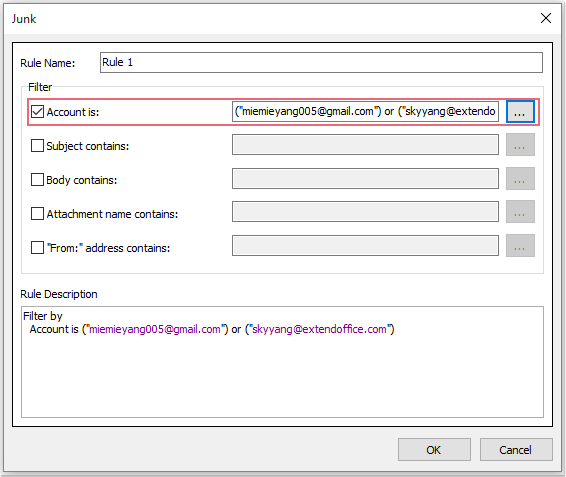This screenshot has height=477, width=566.
Task: Cancel the Junk rule dialog
Action: pos(516,450)
